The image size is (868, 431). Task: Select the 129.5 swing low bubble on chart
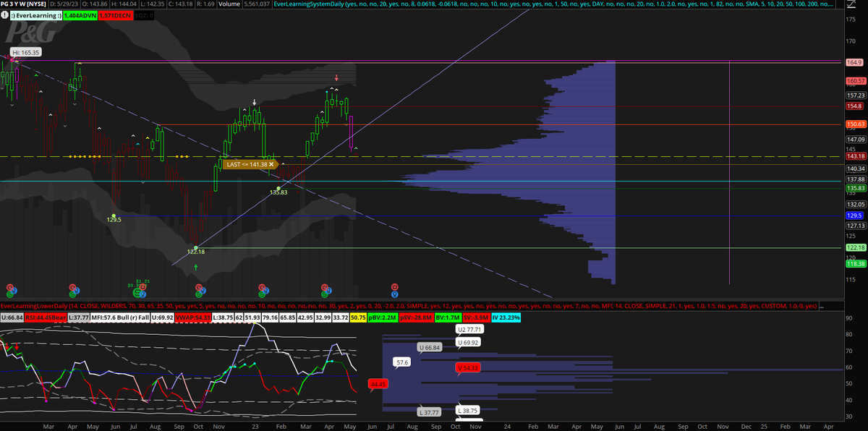click(114, 219)
